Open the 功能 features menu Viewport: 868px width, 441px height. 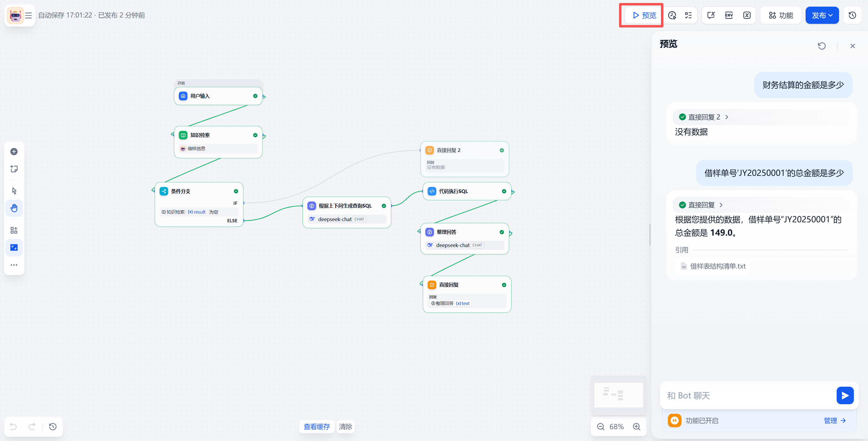[x=781, y=15]
